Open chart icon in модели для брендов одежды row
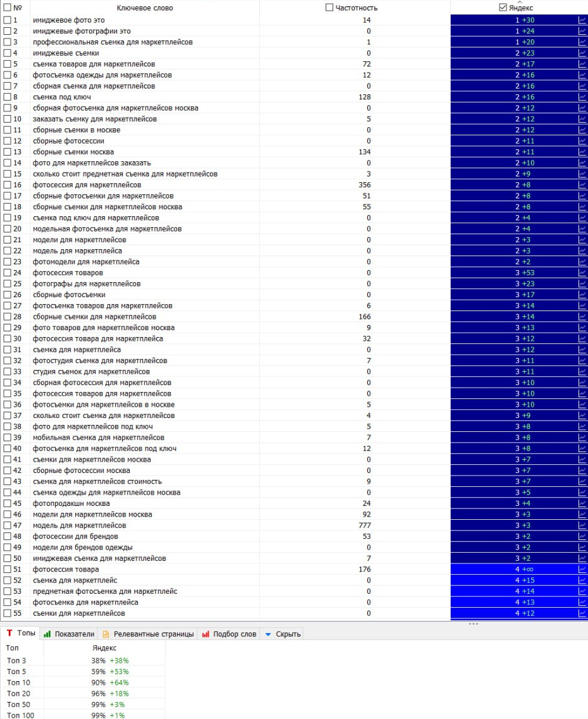This screenshot has width=588, height=719. [x=582, y=548]
